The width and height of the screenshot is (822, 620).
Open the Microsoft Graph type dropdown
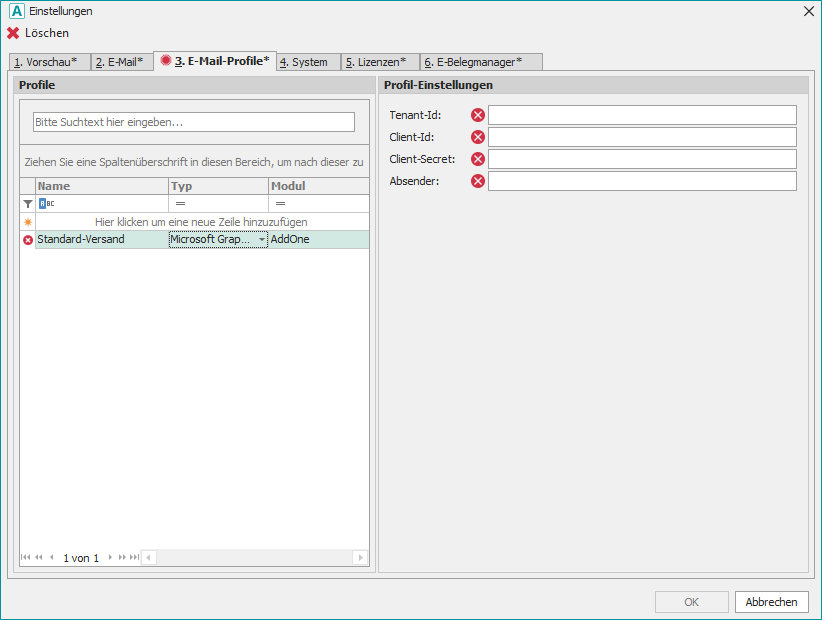262,240
